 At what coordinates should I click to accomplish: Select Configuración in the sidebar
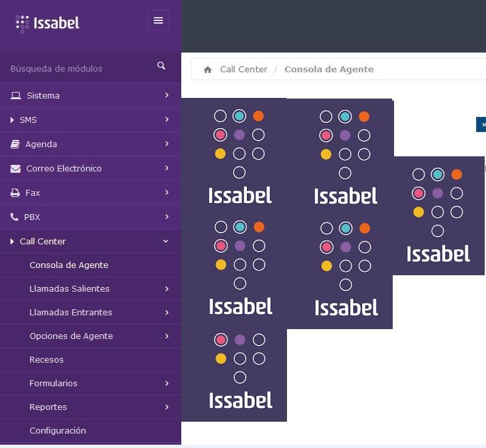58,431
